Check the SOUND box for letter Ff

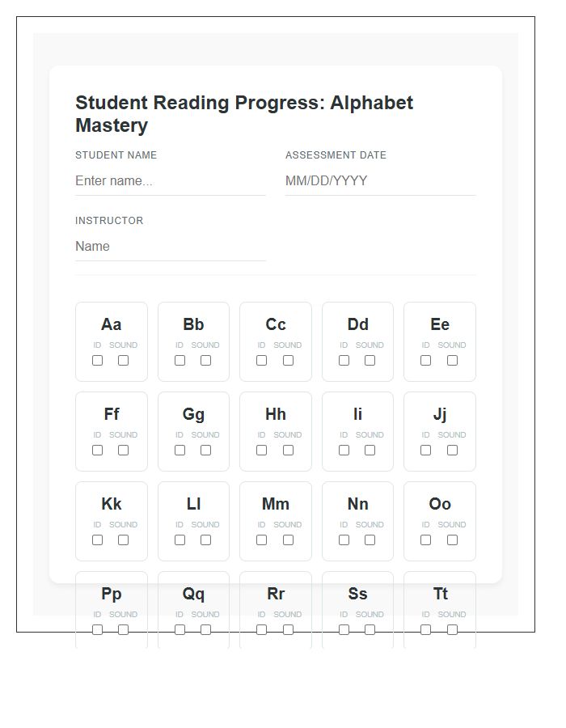tap(123, 451)
